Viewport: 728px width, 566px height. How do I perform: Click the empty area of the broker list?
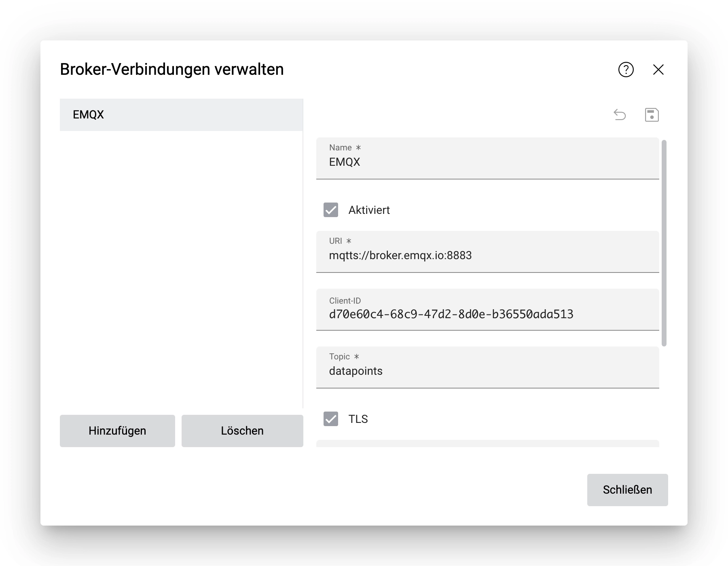pyautogui.click(x=181, y=267)
